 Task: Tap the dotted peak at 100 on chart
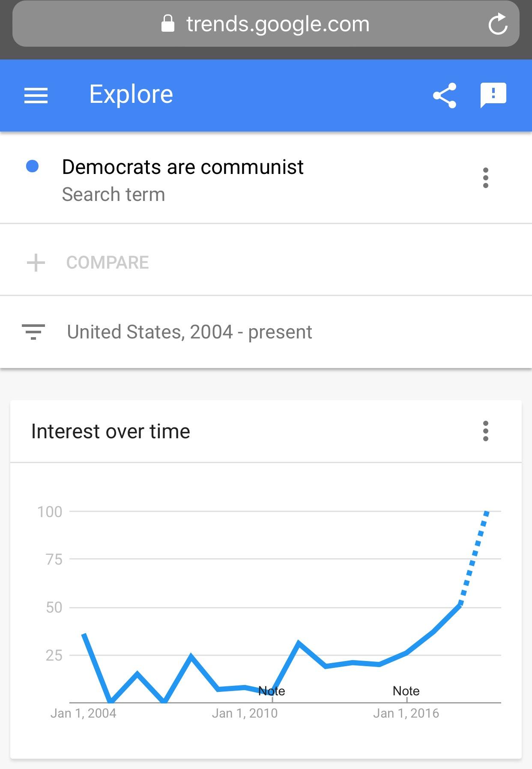pos(486,512)
